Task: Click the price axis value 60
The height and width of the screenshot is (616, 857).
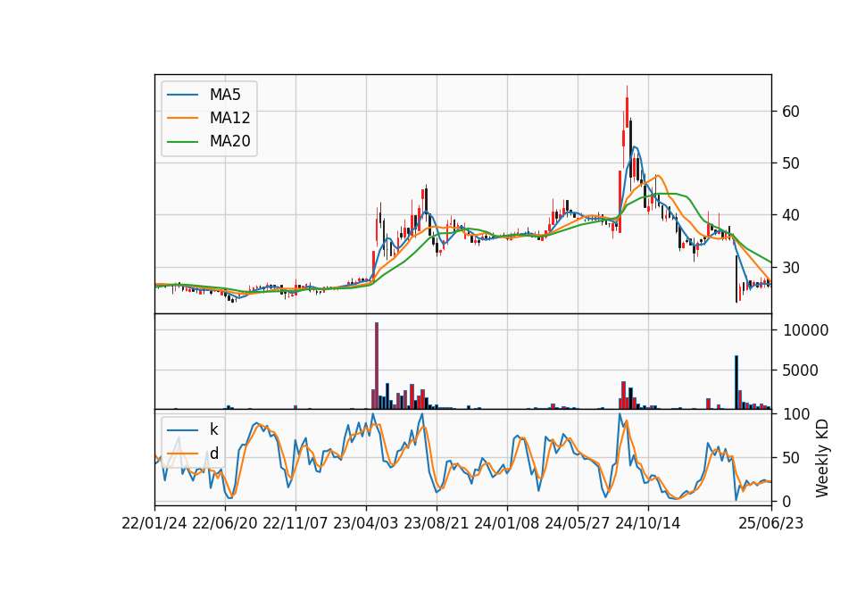Action: pyautogui.click(x=790, y=112)
